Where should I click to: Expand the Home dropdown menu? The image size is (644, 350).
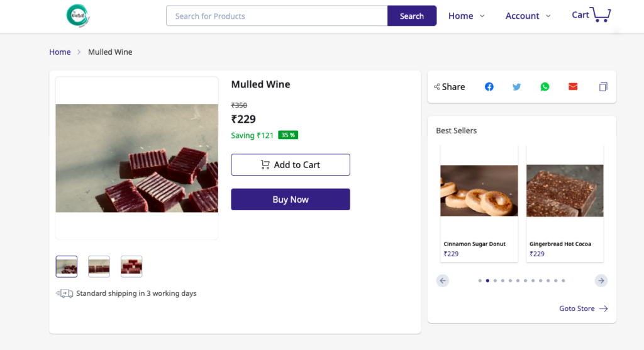[x=466, y=16]
